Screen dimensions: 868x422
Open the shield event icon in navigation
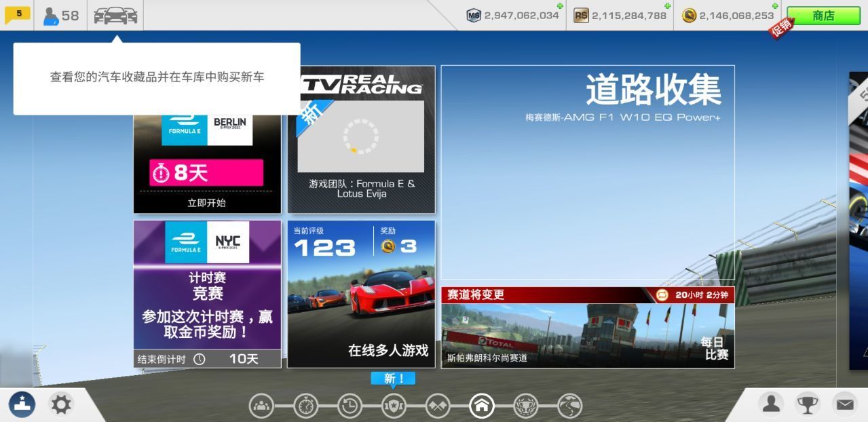pos(394,406)
